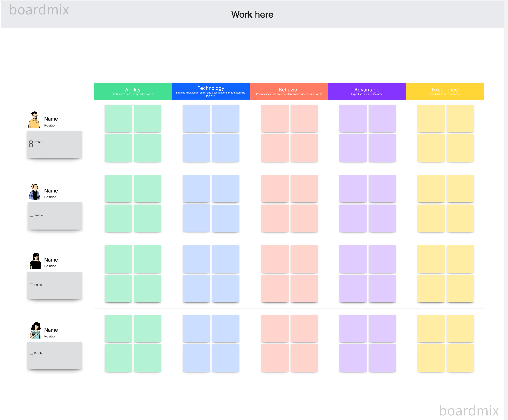The image size is (508, 420).
Task: Click the yellow Experience column header
Action: pyautogui.click(x=445, y=91)
